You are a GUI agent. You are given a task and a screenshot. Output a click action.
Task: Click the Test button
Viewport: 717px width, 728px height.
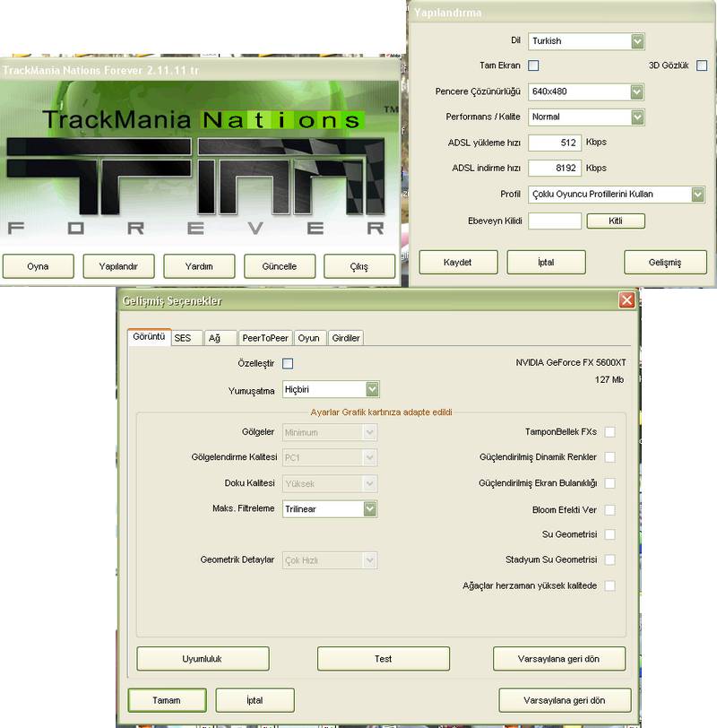[x=384, y=659]
